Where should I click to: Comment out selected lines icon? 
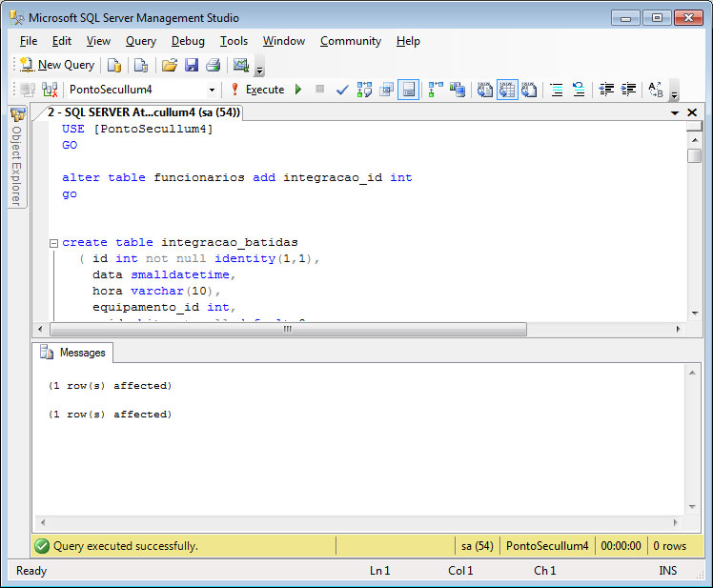557,90
